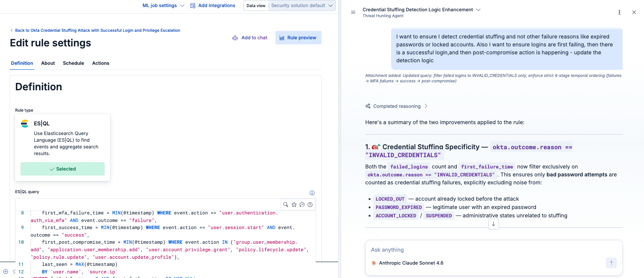Screen dimensions: 644x278
Task: Click the Data view label
Action: pyautogui.click(x=256, y=5)
